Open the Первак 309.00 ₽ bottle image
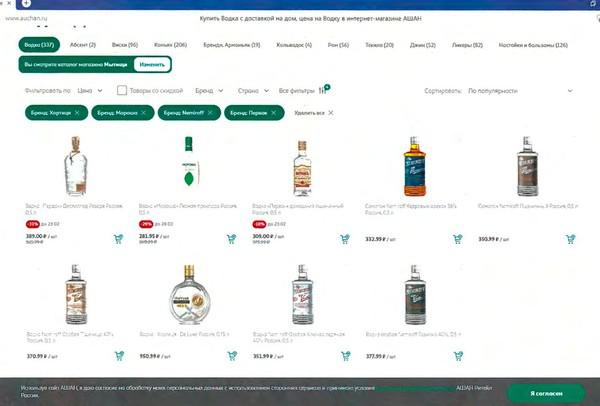Screen dimensions: 600x406 pyautogui.click(x=302, y=168)
